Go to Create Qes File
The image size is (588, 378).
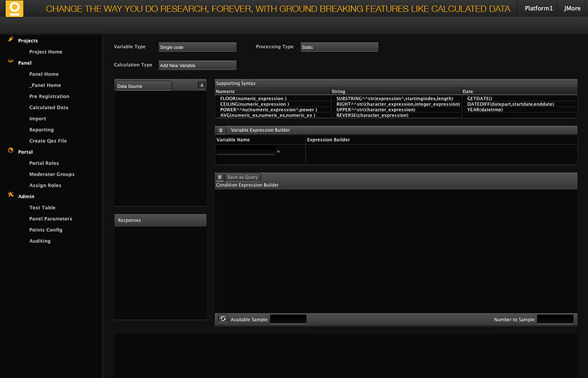point(48,141)
